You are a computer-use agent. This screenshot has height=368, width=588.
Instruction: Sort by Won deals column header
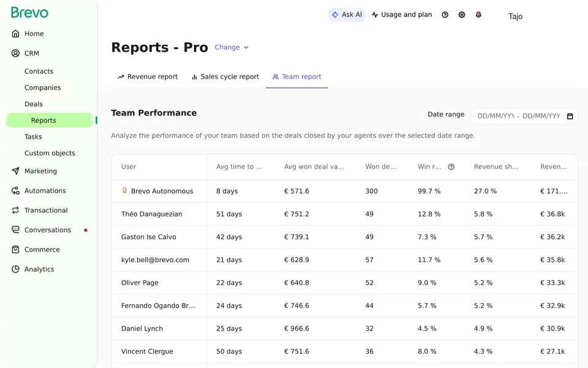pos(380,167)
